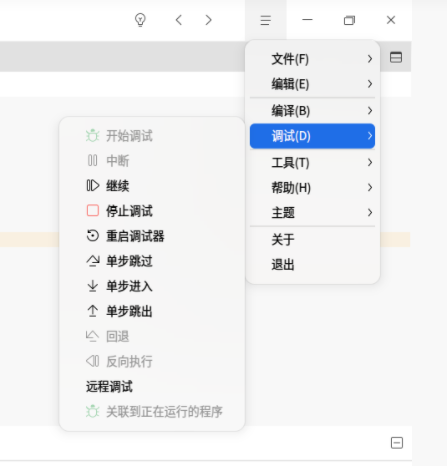
Task: Expand the 编译(B) submenu arrow
Action: click(x=370, y=111)
